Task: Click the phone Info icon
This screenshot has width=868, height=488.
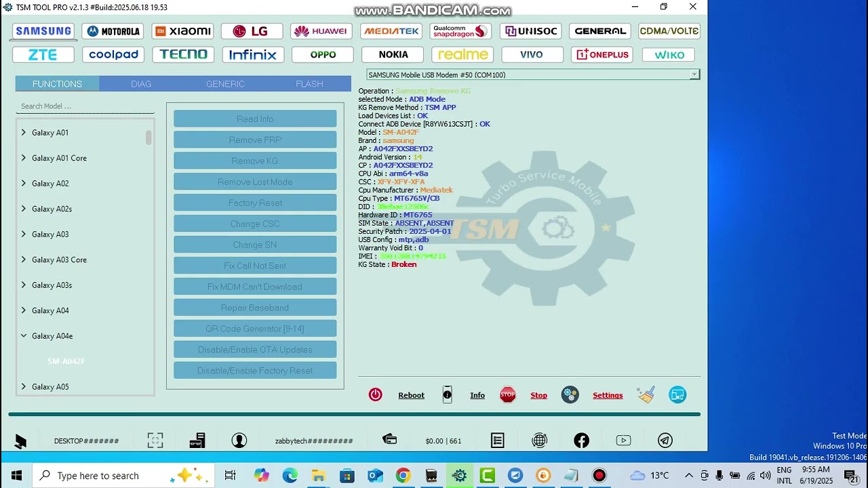Action: pyautogui.click(x=447, y=395)
